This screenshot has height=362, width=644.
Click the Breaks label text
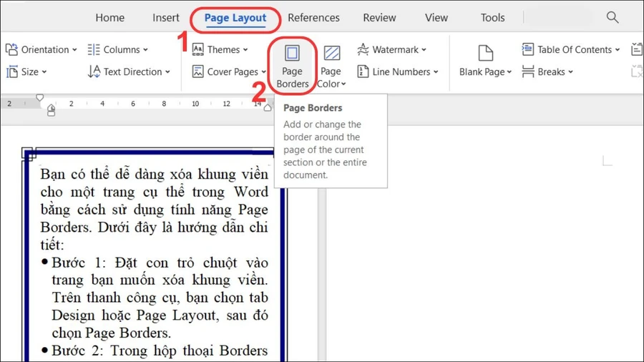tap(551, 72)
